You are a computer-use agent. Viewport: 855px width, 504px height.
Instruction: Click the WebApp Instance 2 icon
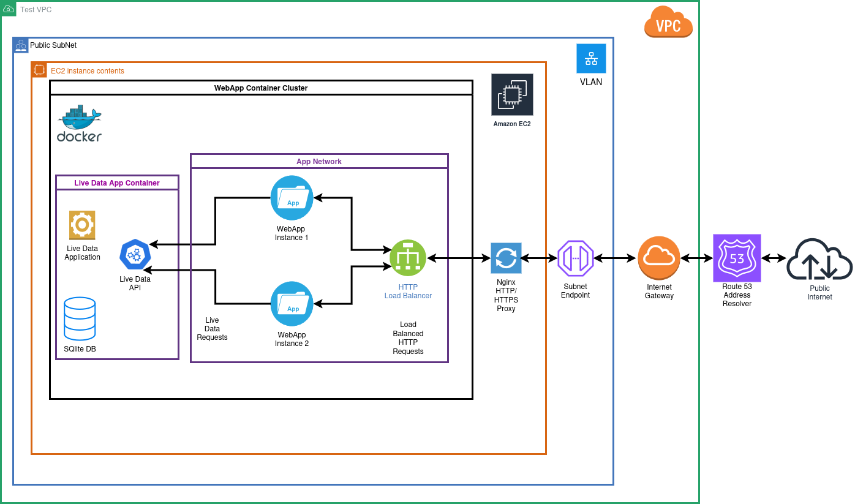coord(292,303)
